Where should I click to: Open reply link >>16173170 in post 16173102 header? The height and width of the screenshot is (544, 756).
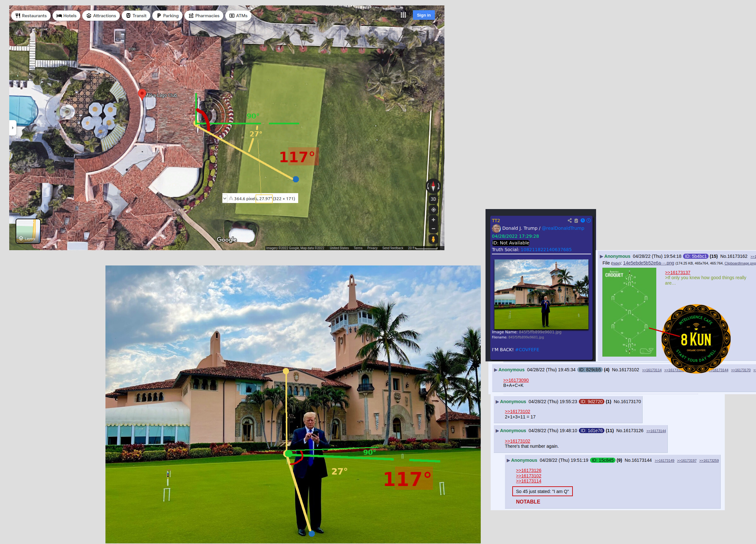pyautogui.click(x=741, y=370)
